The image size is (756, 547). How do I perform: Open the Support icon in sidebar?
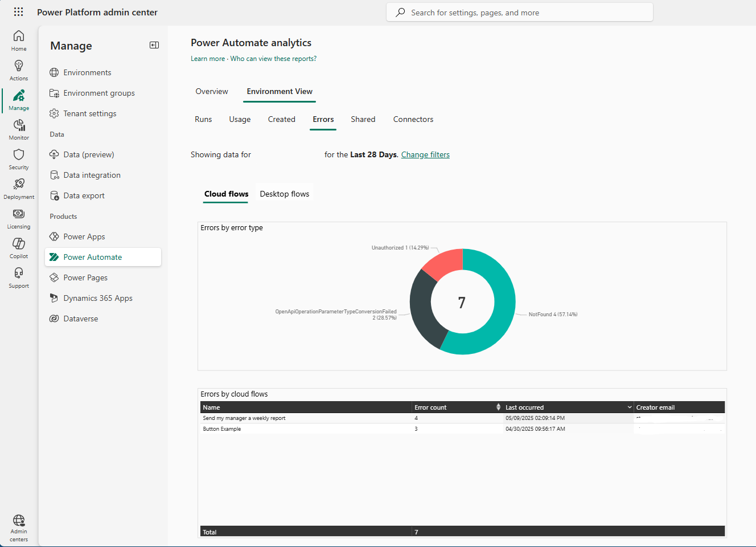(x=18, y=277)
